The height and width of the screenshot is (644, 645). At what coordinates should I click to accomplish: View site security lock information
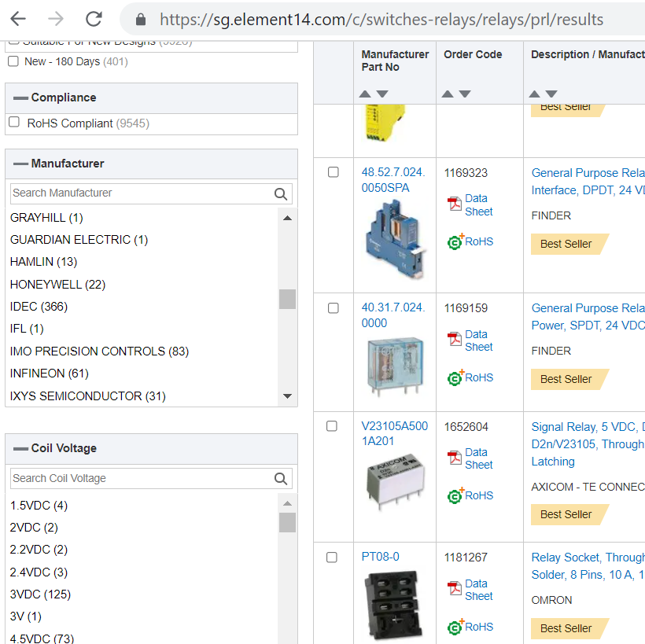pos(141,20)
